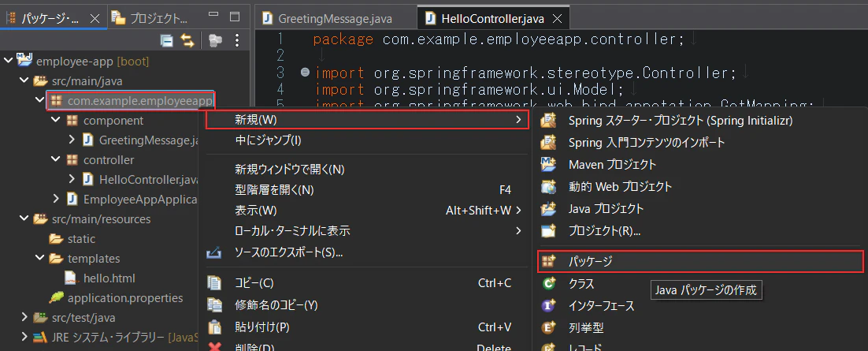This screenshot has width=868, height=351.
Task: Expand the JRE システム・ライブラリー node
Action: (24, 337)
